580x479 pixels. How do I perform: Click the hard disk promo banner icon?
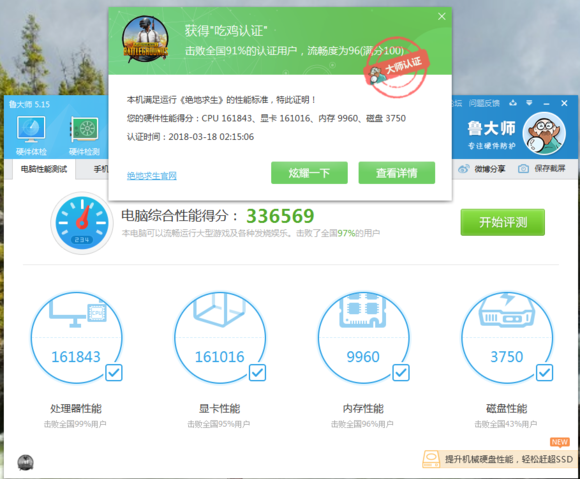(431, 459)
